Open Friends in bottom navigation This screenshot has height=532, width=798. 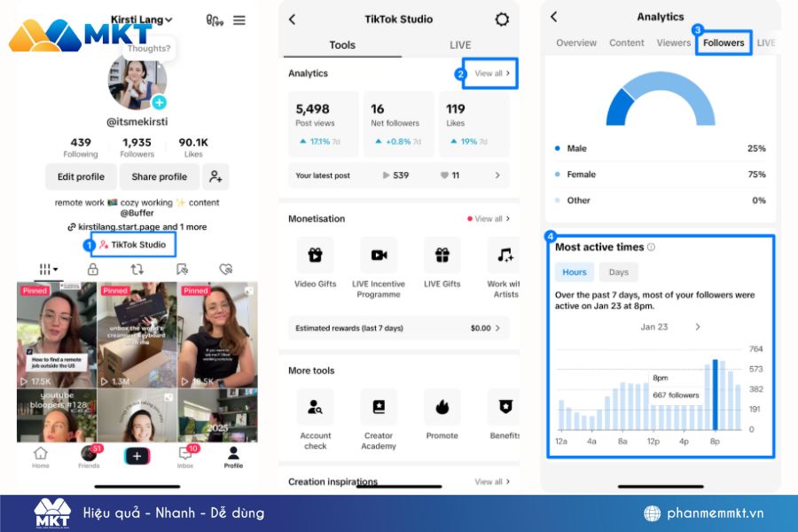[x=90, y=458]
